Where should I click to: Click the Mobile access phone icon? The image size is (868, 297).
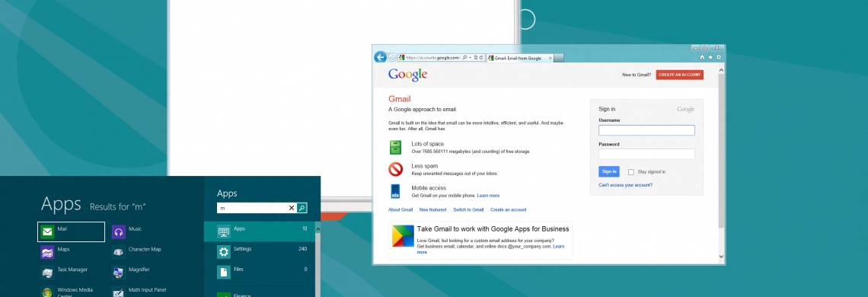pyautogui.click(x=395, y=192)
